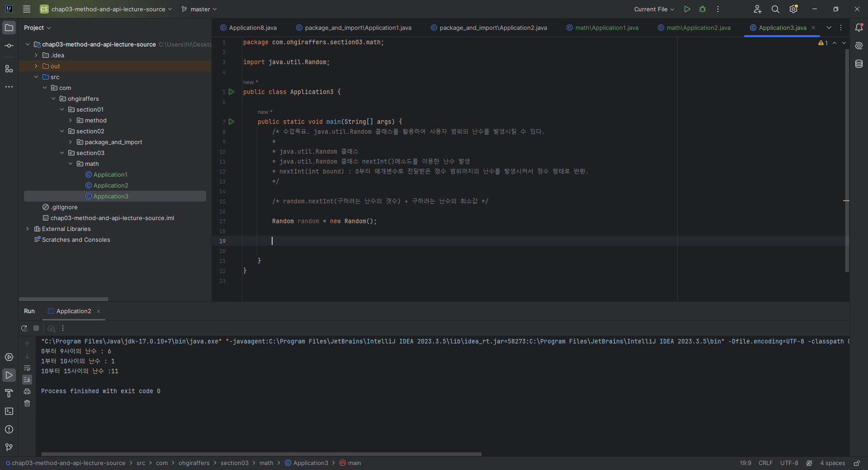
Task: Expand the External Libraries node
Action: pyautogui.click(x=28, y=229)
